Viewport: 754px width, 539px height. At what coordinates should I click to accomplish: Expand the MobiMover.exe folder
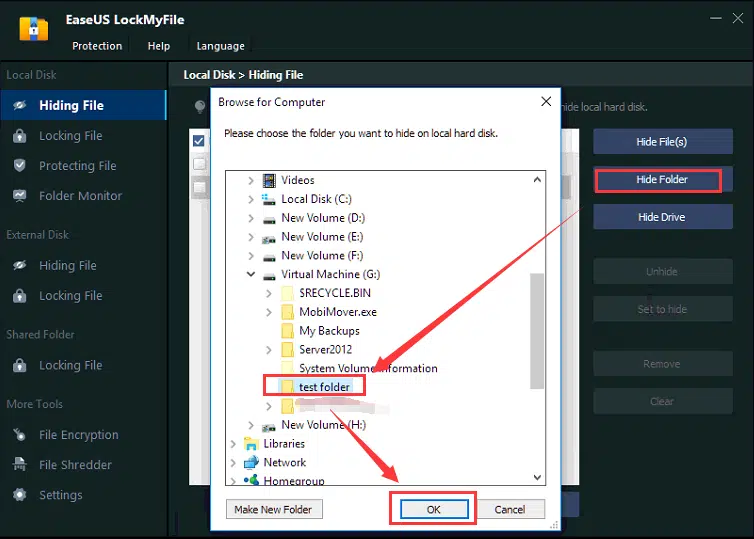[x=269, y=312]
